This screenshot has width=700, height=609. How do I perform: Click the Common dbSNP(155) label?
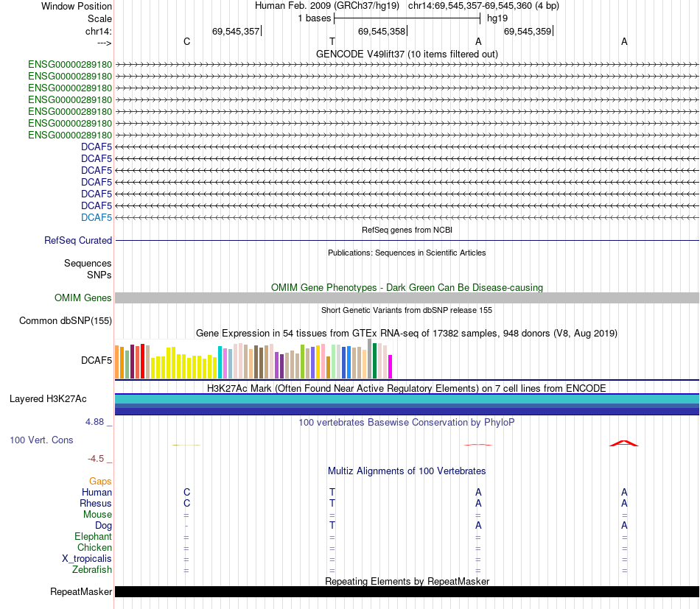(x=66, y=321)
